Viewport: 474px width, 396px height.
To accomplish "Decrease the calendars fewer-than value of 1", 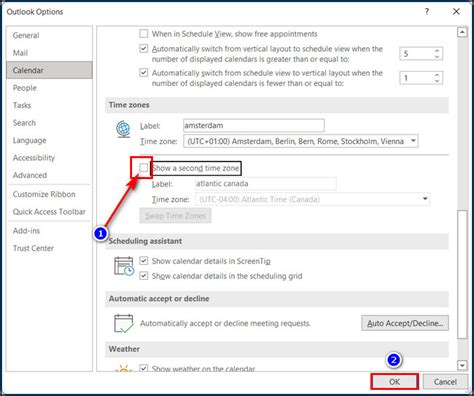I will [437, 81].
